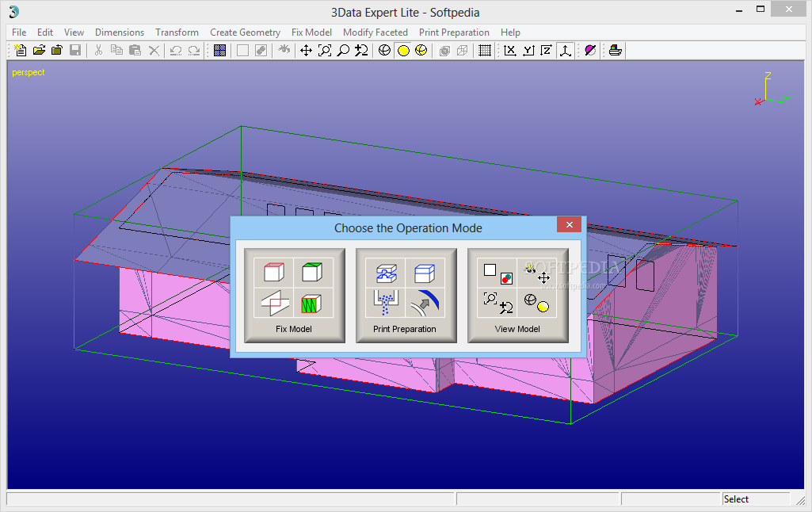Viewport: 812px width, 512px height.
Task: Click the magnifier Zoom icon
Action: click(343, 50)
